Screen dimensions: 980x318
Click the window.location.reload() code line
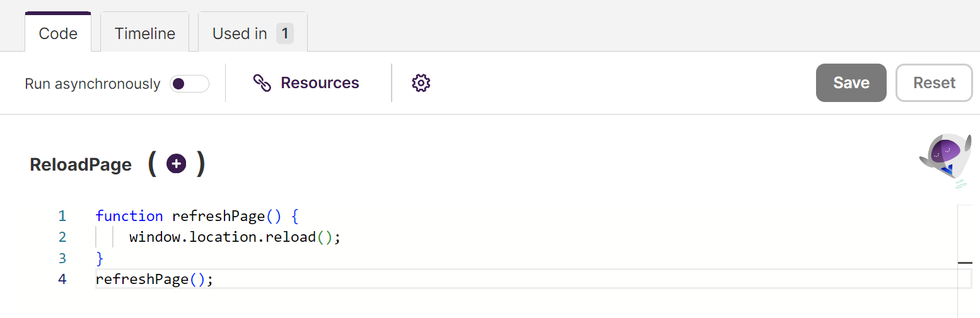(x=235, y=237)
